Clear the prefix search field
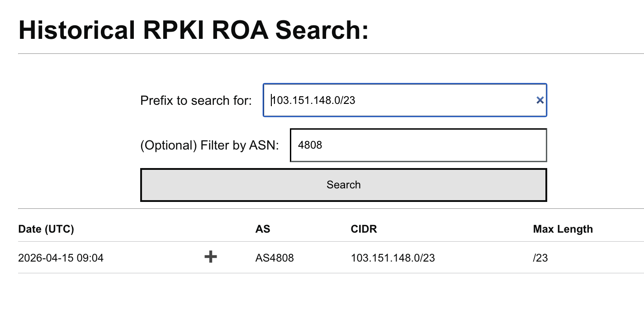 540,100
